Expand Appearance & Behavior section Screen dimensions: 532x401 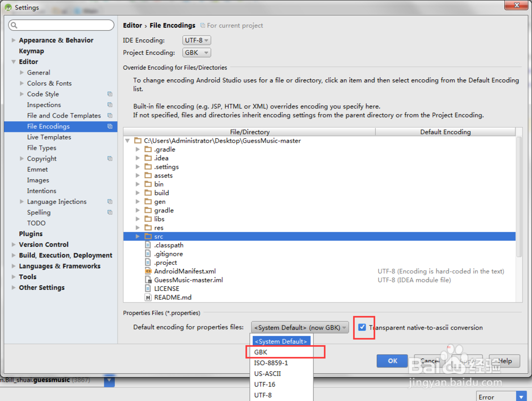pos(13,40)
